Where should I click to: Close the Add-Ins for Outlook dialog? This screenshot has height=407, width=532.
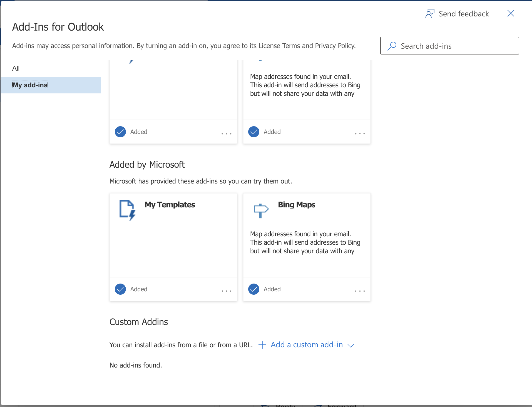click(511, 13)
